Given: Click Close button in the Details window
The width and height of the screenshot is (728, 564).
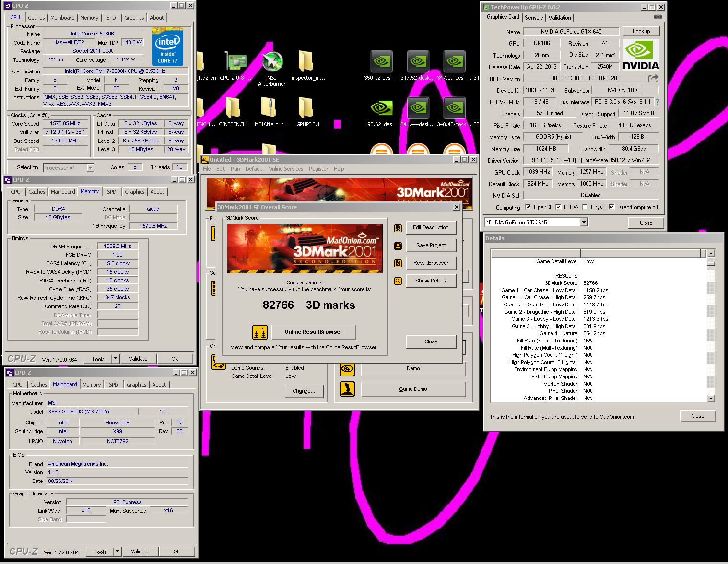Looking at the screenshot, I should (x=698, y=416).
